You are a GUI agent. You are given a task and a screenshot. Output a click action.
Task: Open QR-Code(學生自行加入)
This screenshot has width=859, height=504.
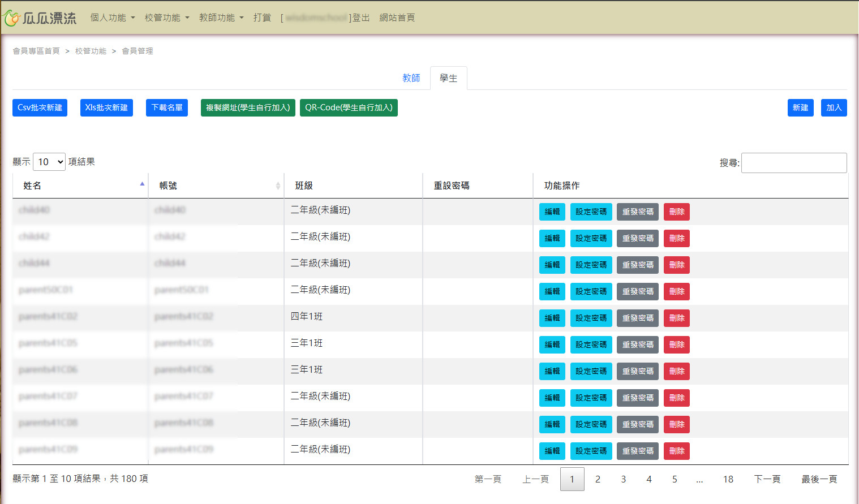click(x=349, y=107)
